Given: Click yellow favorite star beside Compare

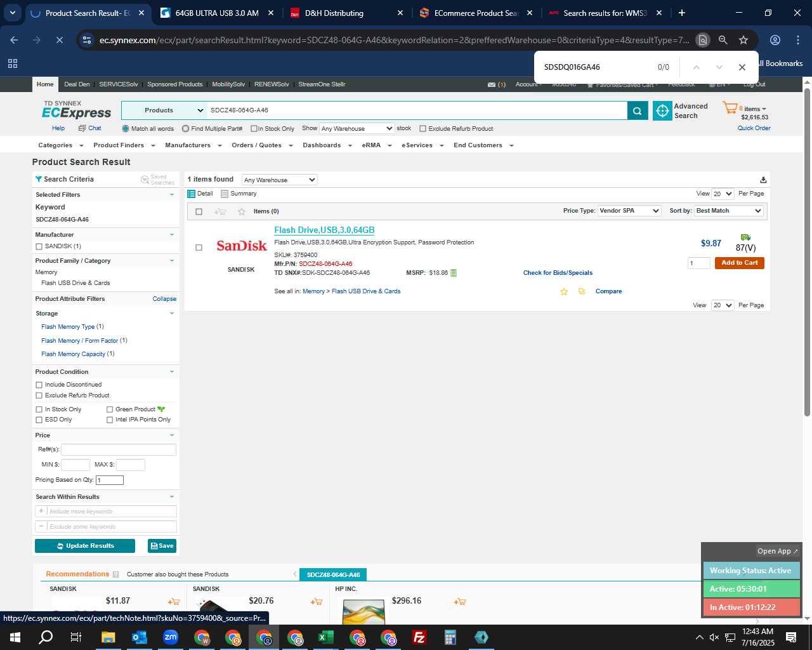Looking at the screenshot, I should coord(563,291).
